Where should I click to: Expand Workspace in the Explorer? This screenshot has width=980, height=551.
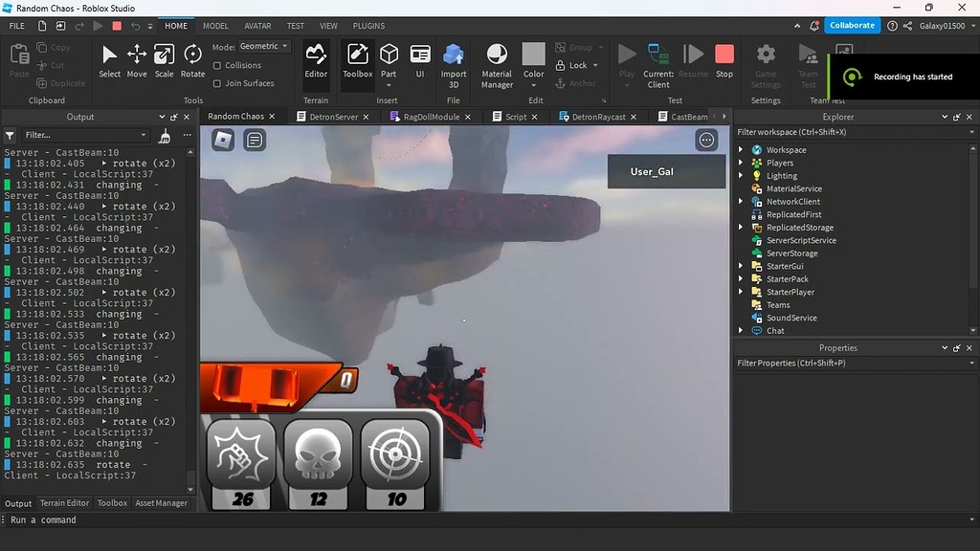pyautogui.click(x=740, y=149)
